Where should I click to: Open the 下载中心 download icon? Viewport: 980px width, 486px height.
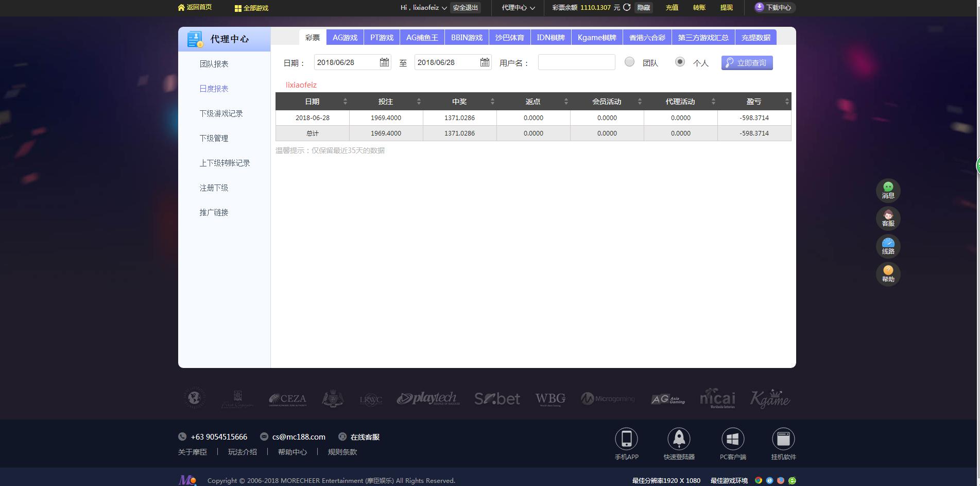point(759,7)
